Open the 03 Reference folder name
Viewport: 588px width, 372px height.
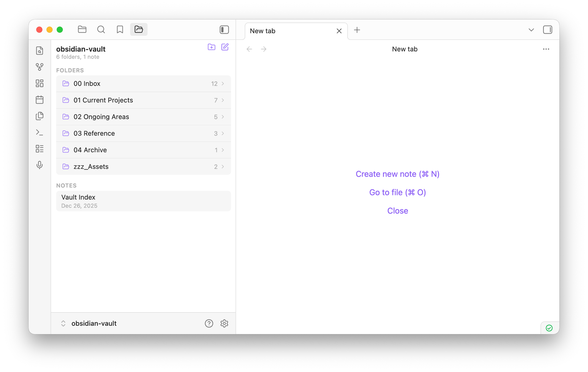tap(94, 133)
